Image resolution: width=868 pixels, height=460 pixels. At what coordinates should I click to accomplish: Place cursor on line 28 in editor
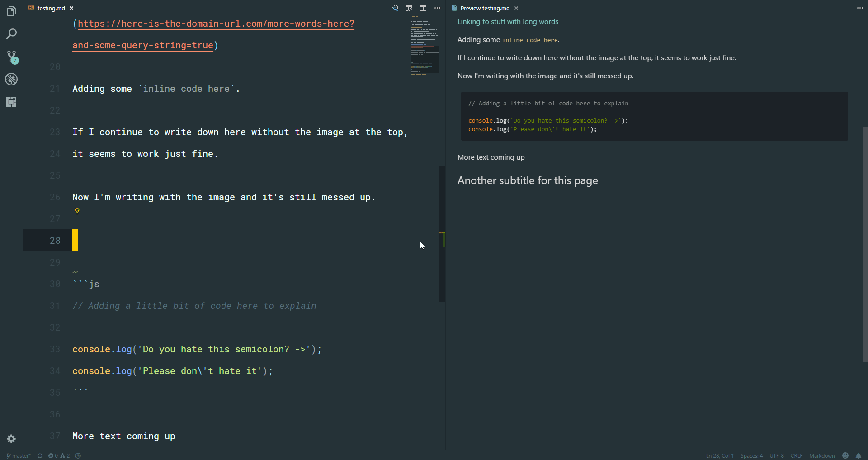tap(235, 240)
